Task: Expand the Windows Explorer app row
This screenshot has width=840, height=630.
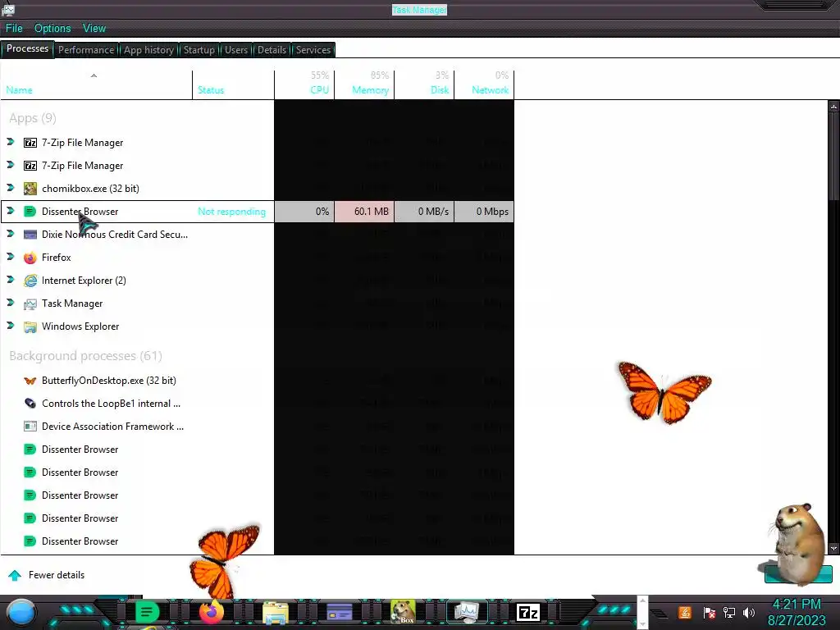Action: [x=10, y=326]
